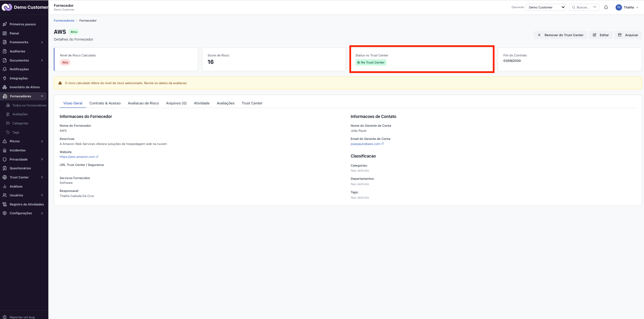Click the No Trust Center status badge
Image resolution: width=644 pixels, height=319 pixels.
371,63
